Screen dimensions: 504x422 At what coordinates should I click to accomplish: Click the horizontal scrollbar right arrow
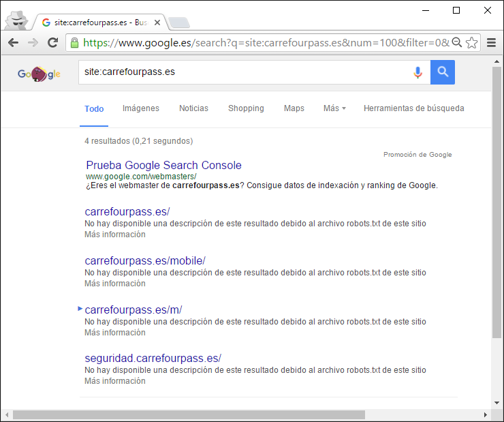[x=486, y=415]
